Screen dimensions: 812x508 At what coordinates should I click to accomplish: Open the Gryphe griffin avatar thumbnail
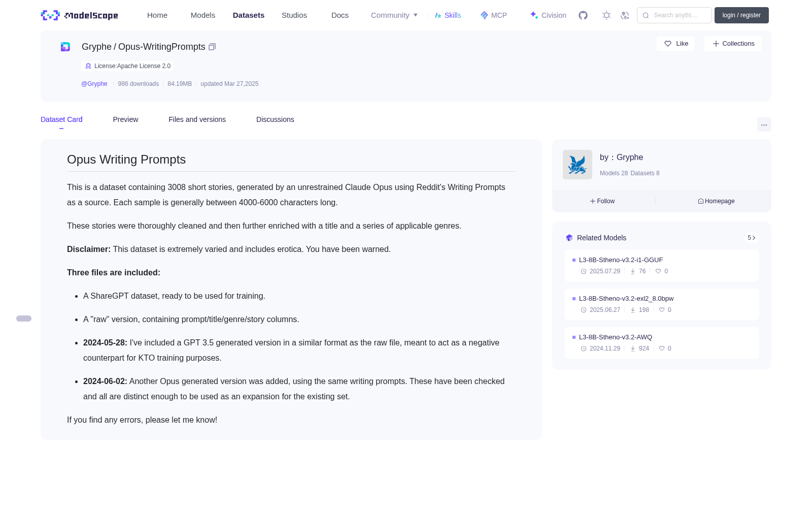(x=578, y=165)
